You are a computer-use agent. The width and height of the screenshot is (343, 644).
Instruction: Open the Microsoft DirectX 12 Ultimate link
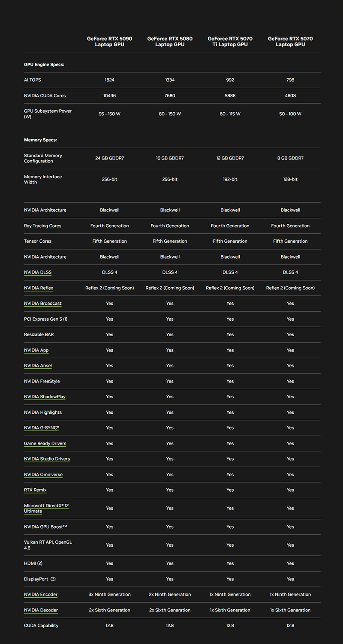click(46, 509)
